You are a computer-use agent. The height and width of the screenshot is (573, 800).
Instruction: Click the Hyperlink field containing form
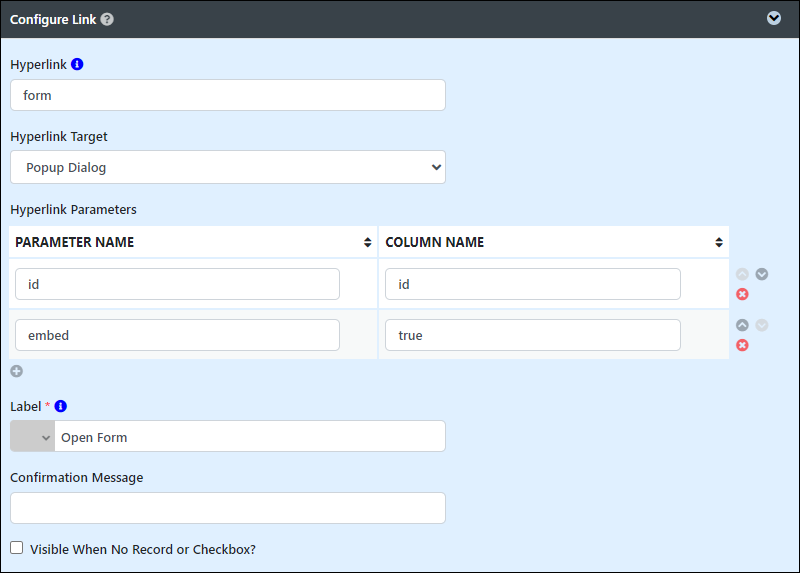pos(228,95)
